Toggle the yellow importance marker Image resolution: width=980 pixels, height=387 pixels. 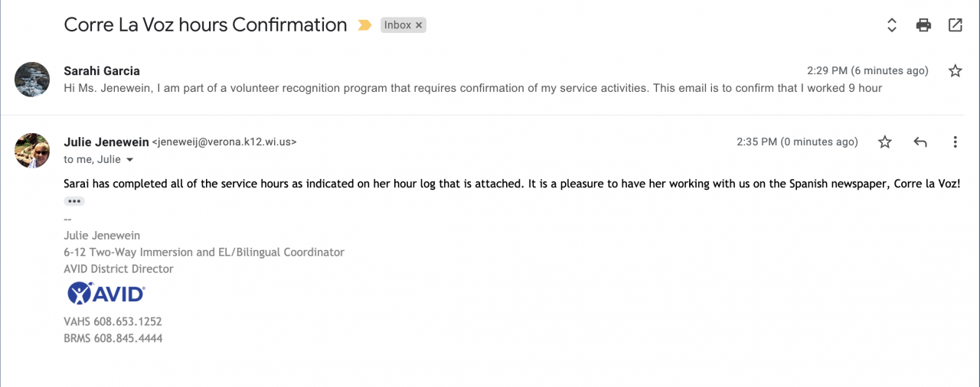click(364, 25)
